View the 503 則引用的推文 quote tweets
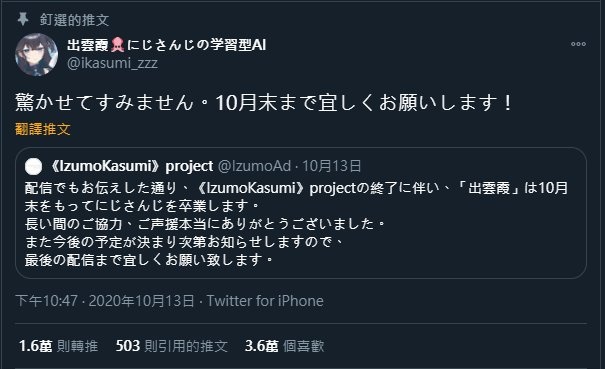 pos(172,346)
